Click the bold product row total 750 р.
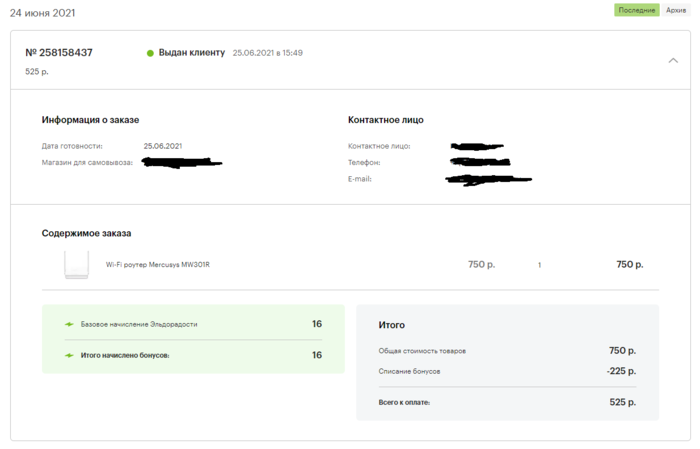 pos(629,265)
